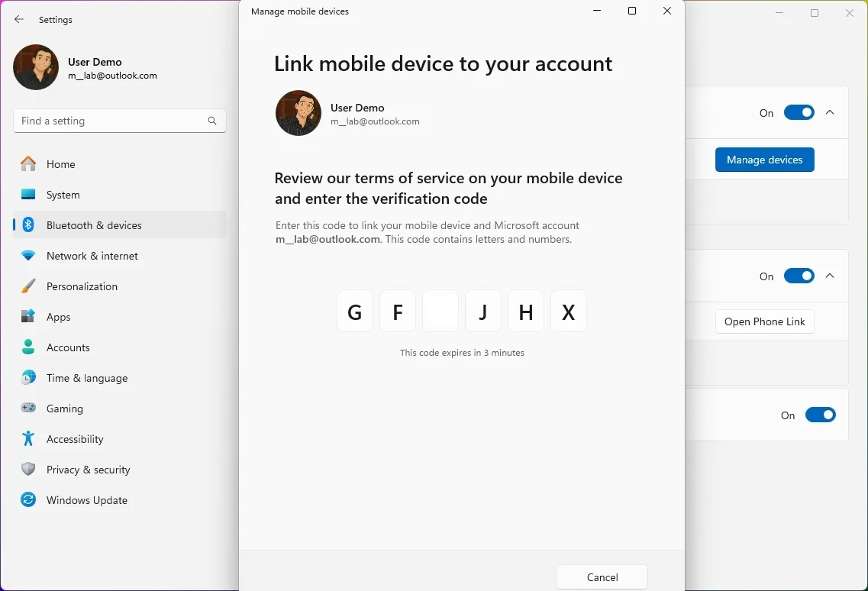This screenshot has width=868, height=591.
Task: Click the search magnifier icon
Action: pos(212,121)
